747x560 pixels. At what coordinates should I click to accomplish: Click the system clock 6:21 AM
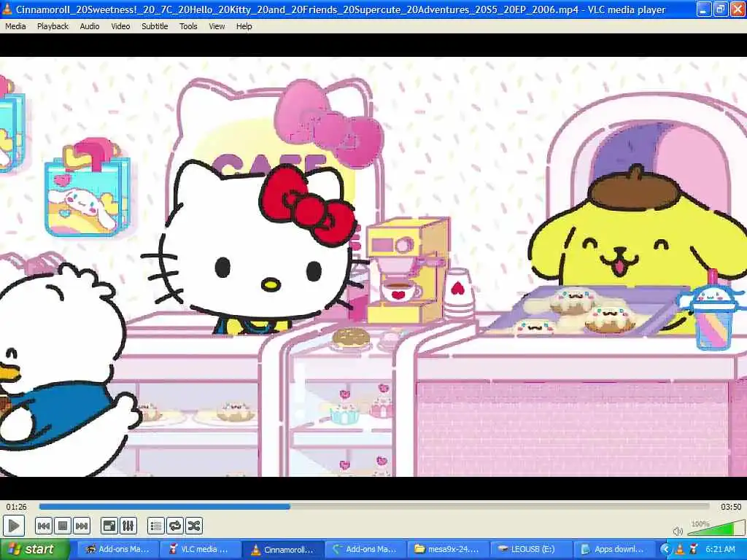pyautogui.click(x=720, y=550)
